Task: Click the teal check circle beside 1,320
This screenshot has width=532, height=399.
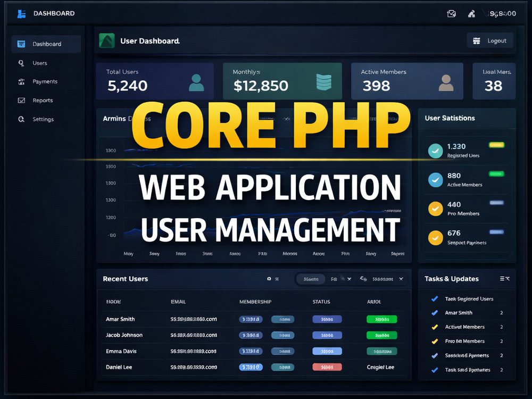Action: click(435, 151)
